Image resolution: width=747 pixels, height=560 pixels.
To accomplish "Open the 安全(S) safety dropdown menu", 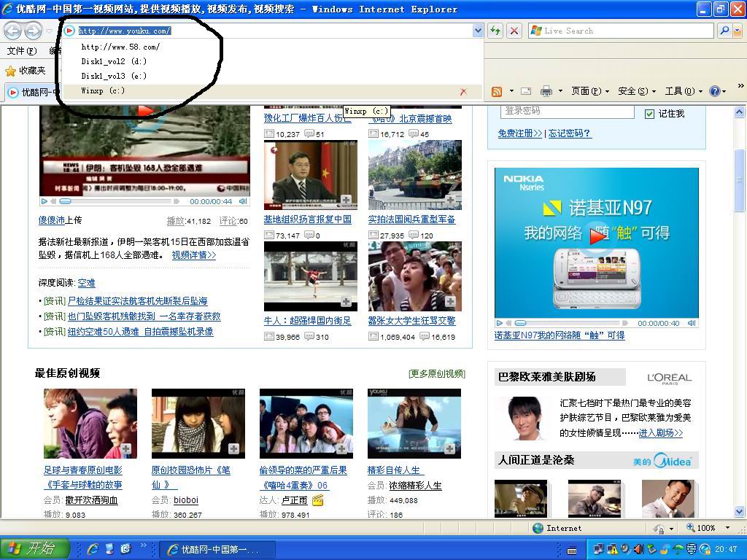I will pos(637,91).
